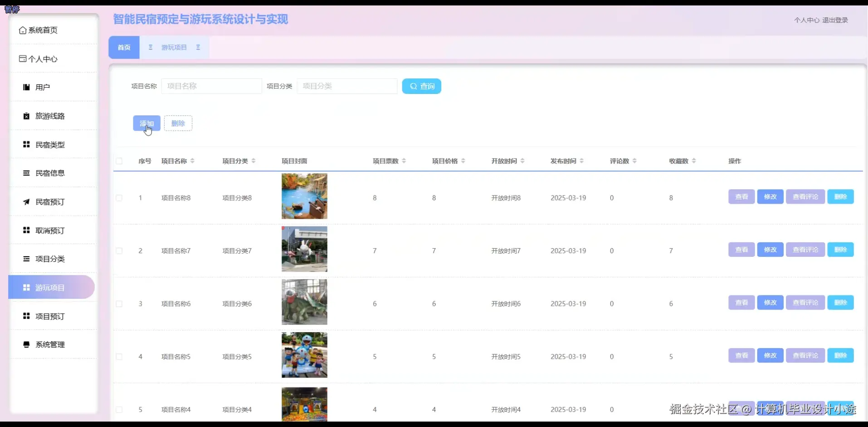Click the magnifier icon inside 查询 button
The image size is (868, 427).
coord(413,86)
